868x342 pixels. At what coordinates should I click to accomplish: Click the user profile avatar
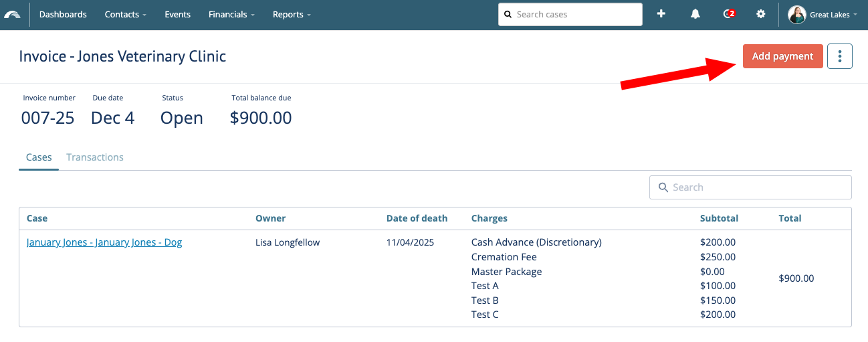coord(796,15)
